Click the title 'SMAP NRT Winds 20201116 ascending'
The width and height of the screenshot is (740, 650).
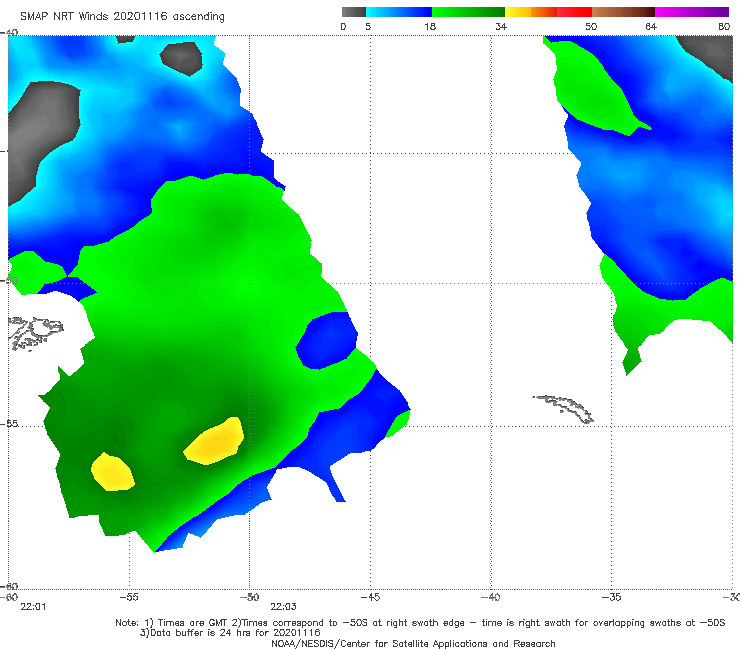click(122, 16)
